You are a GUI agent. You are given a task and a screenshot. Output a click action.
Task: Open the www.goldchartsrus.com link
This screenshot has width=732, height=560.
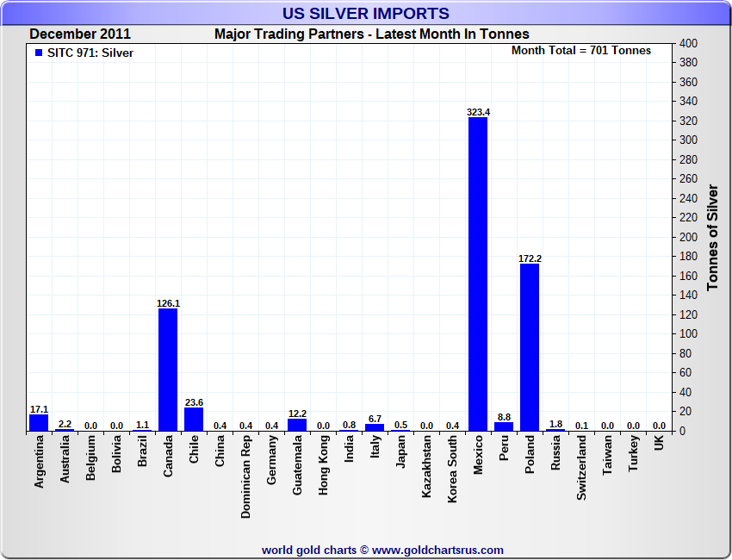coord(437,550)
